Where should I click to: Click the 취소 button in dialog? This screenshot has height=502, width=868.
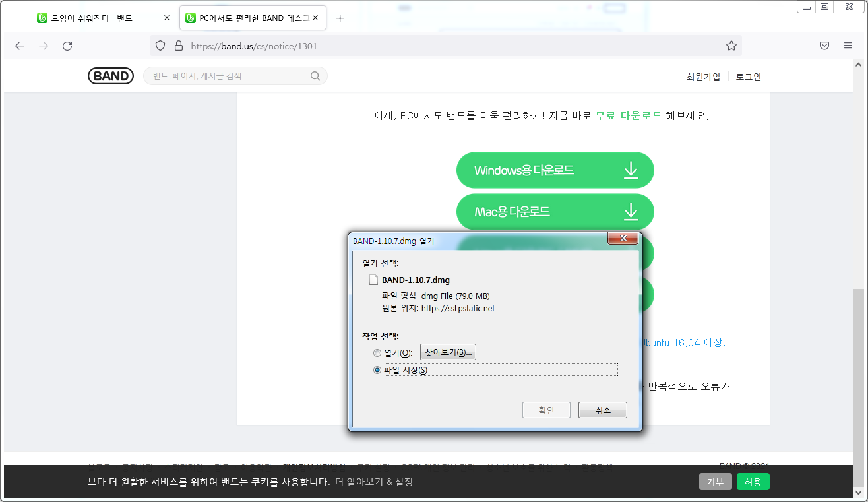coord(603,410)
